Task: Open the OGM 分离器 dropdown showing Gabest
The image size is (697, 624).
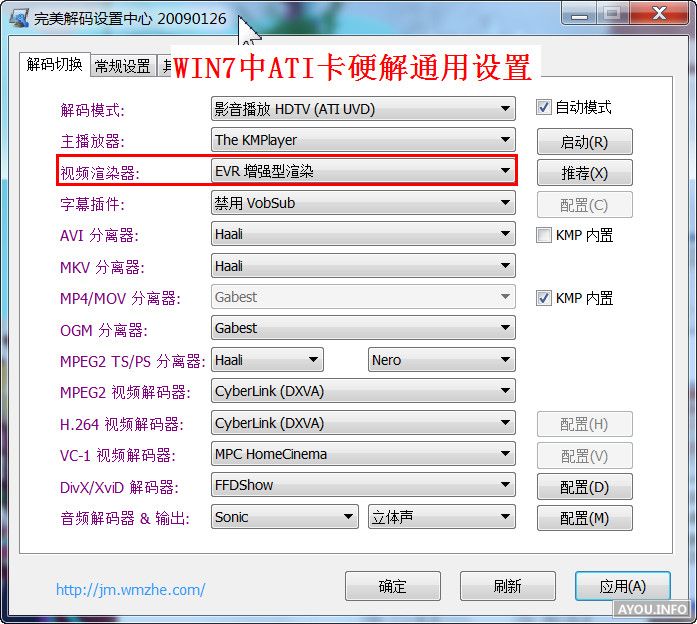Action: [x=363, y=328]
